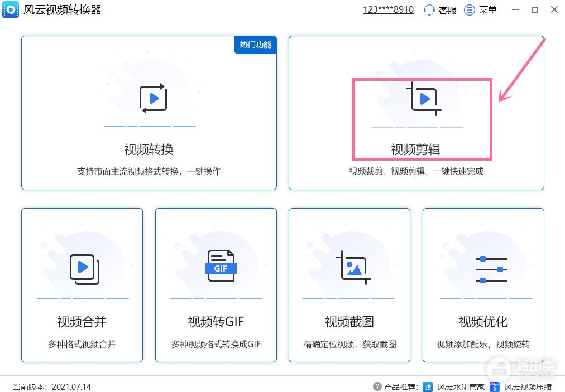Screen dimensions: 565x392
Task: Click the 热门功能 badge
Action: [x=256, y=45]
